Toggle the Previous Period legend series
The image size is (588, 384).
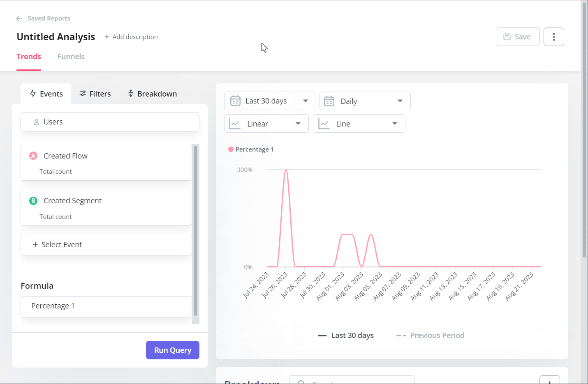(x=430, y=336)
